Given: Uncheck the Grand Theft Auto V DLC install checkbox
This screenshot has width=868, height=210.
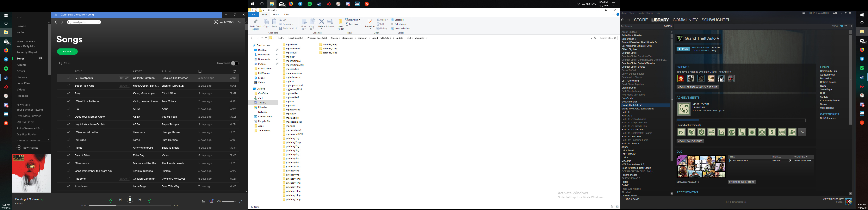Looking at the screenshot, I should tap(790, 161).
